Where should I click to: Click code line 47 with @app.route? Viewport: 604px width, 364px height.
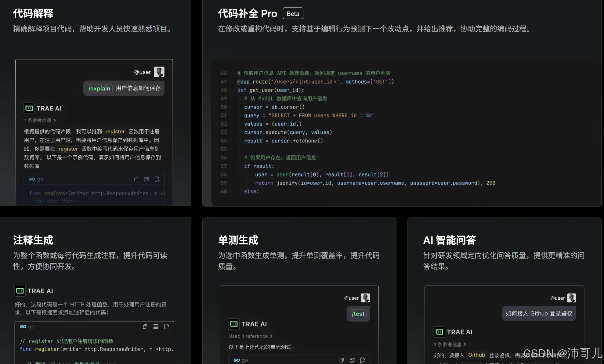(316, 82)
